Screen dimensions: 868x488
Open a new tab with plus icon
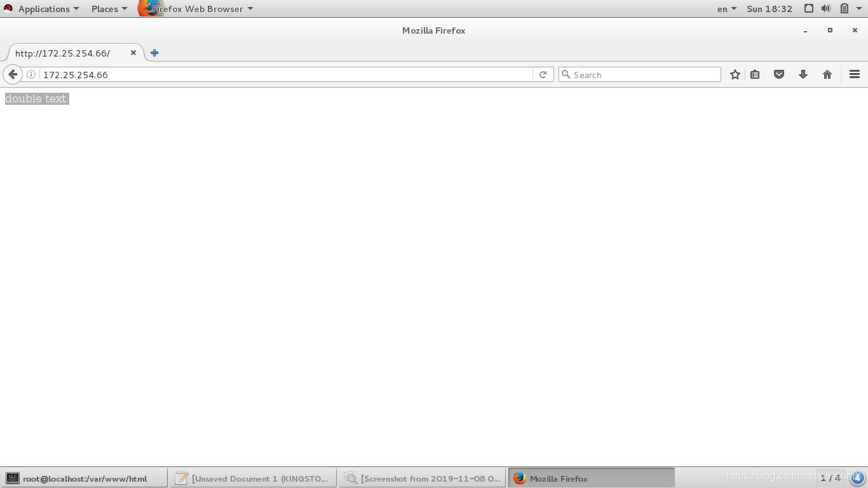(154, 53)
